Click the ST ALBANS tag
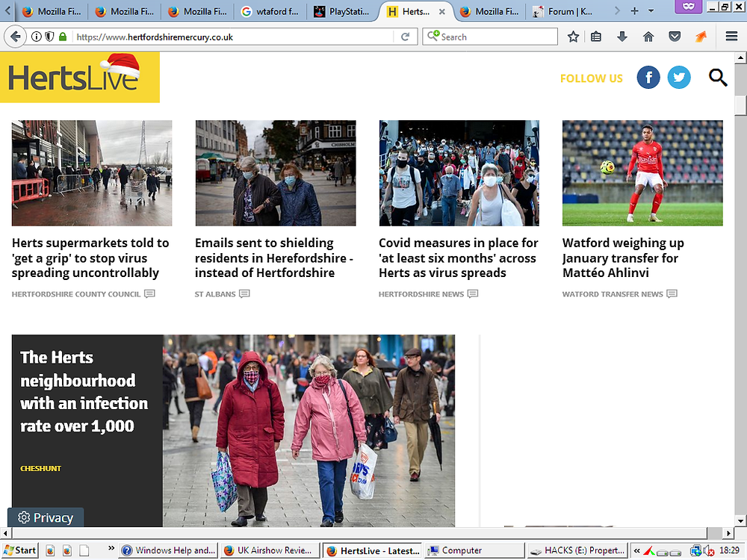This screenshot has width=747, height=560. pos(215,294)
